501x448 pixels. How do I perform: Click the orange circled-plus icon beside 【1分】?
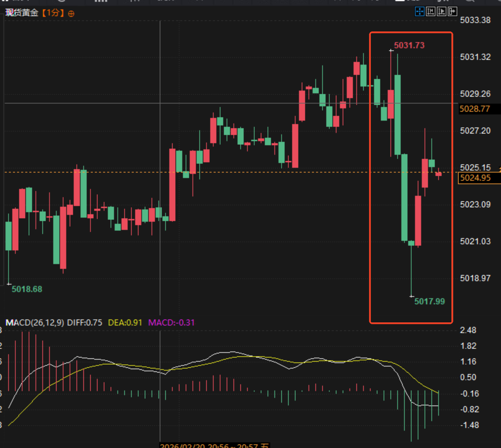pos(71,14)
